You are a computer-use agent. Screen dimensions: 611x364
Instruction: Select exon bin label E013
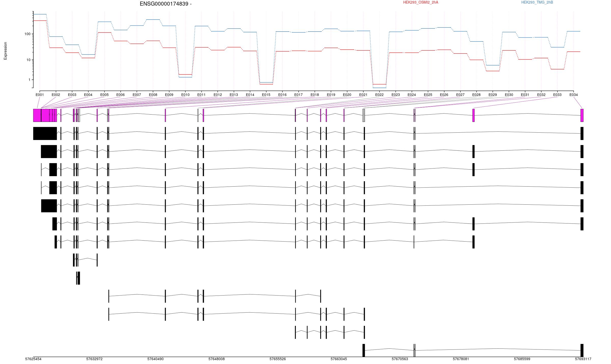point(234,95)
